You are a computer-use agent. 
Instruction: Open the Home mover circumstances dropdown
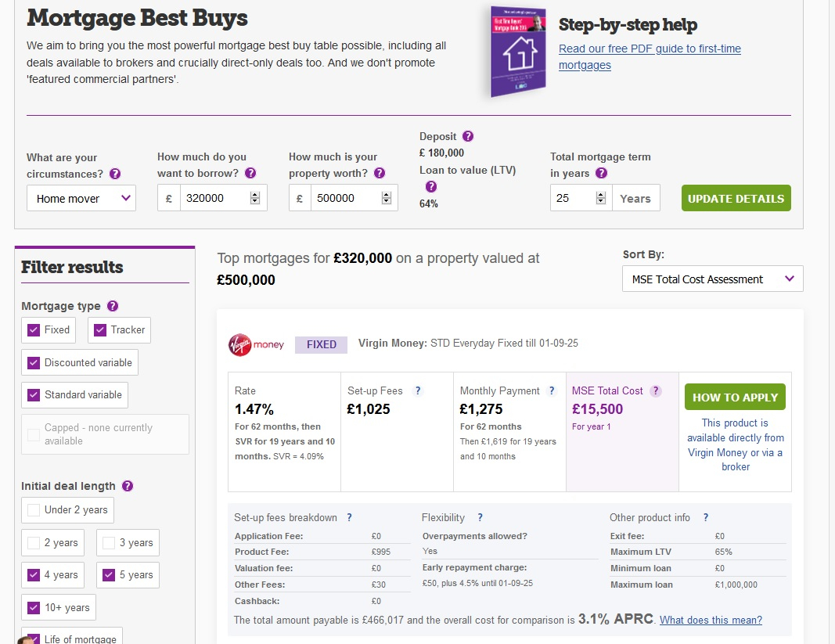pos(81,199)
